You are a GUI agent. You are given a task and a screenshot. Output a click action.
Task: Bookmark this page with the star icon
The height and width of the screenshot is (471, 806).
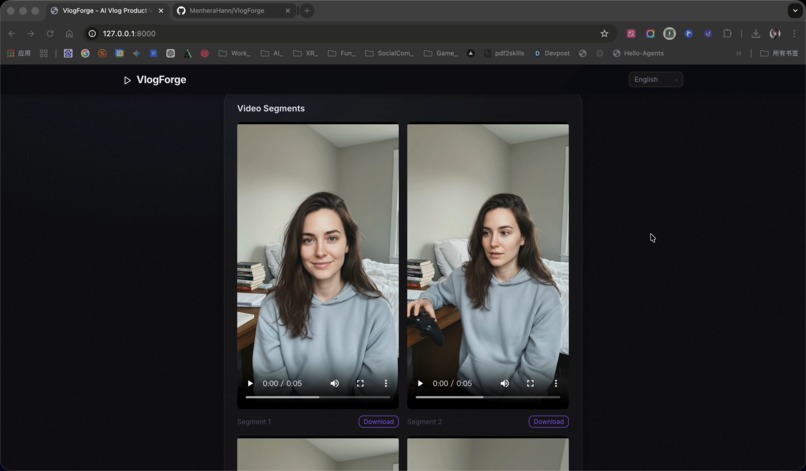point(604,33)
